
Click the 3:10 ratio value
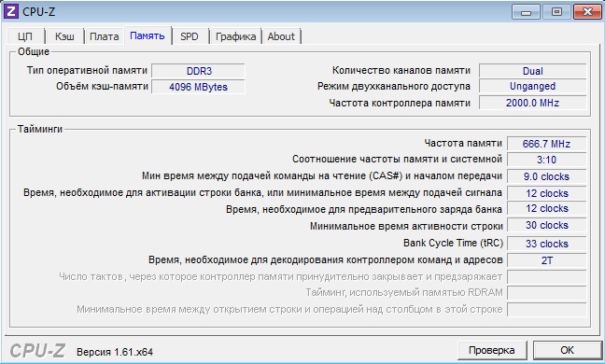click(x=547, y=160)
